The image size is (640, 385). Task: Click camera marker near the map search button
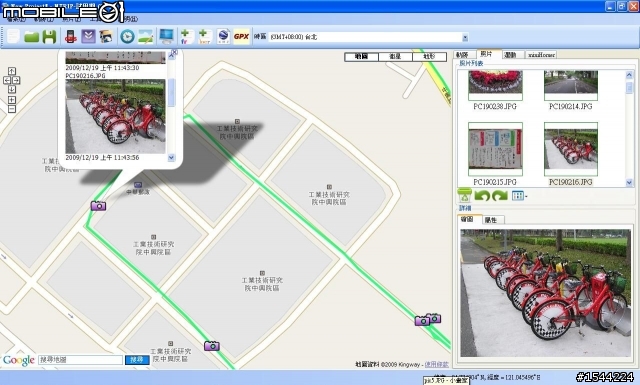click(212, 346)
